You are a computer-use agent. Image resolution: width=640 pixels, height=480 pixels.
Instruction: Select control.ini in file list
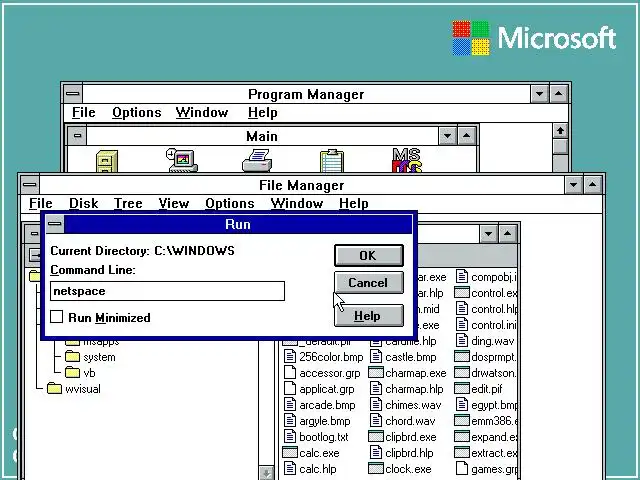point(494,325)
